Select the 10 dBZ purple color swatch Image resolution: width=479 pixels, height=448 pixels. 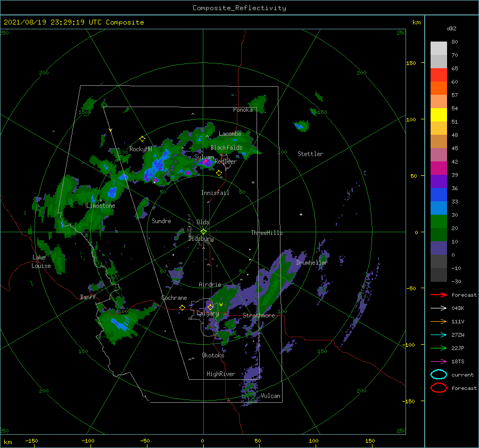click(x=439, y=248)
